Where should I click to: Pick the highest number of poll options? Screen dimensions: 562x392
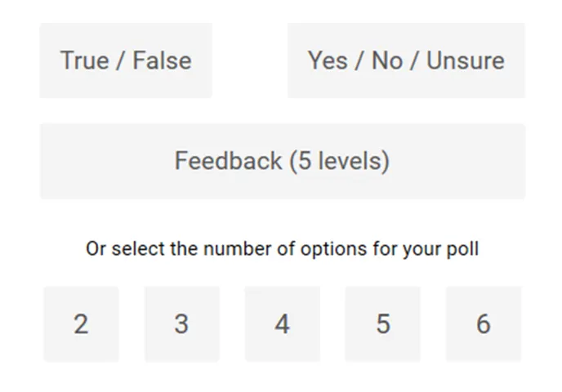483,324
